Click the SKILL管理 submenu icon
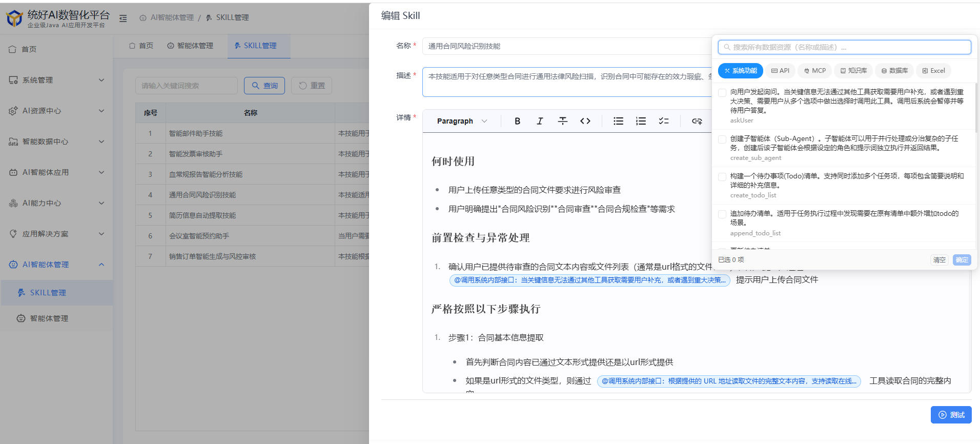 tap(21, 293)
